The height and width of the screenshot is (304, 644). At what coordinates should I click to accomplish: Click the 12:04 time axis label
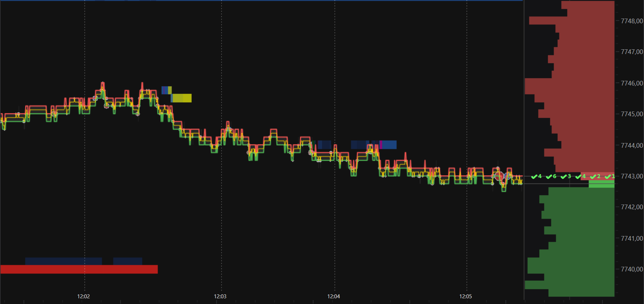333,296
